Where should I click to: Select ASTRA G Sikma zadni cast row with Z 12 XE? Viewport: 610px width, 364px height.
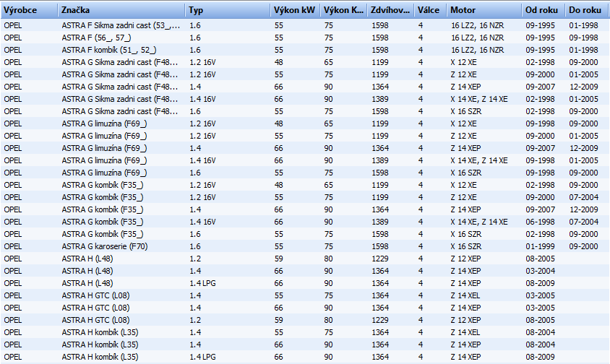pyautogui.click(x=305, y=74)
